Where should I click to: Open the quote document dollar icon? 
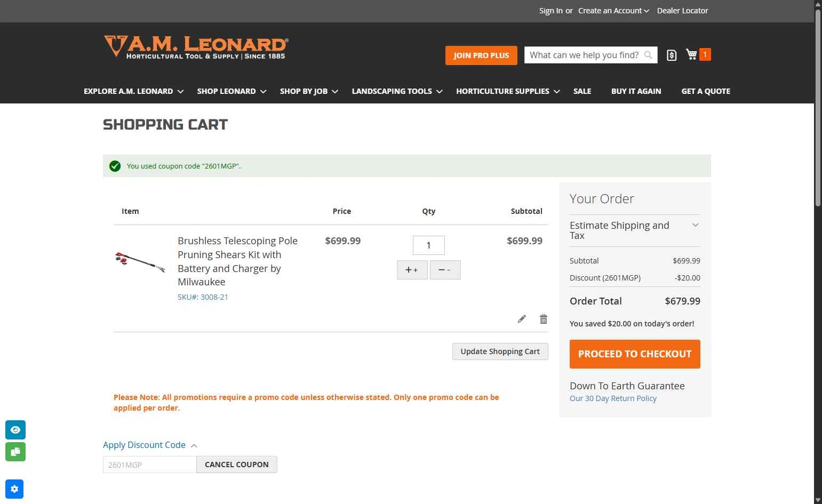pos(672,55)
